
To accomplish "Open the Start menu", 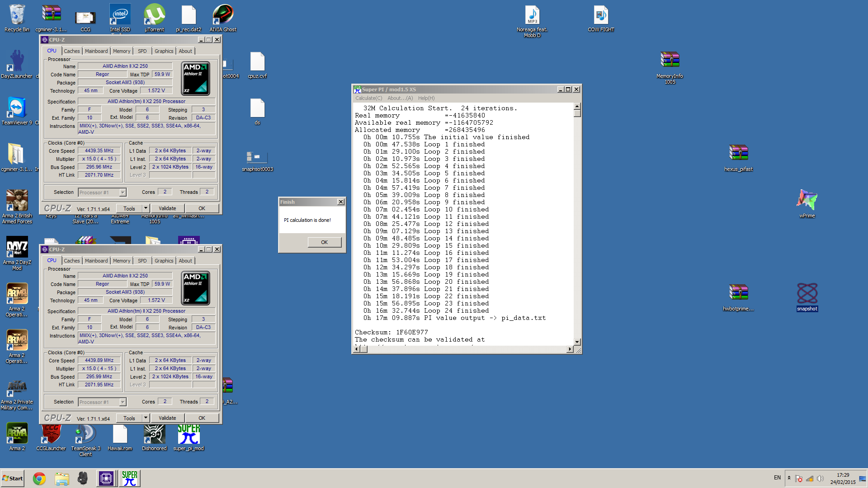I will [x=12, y=479].
